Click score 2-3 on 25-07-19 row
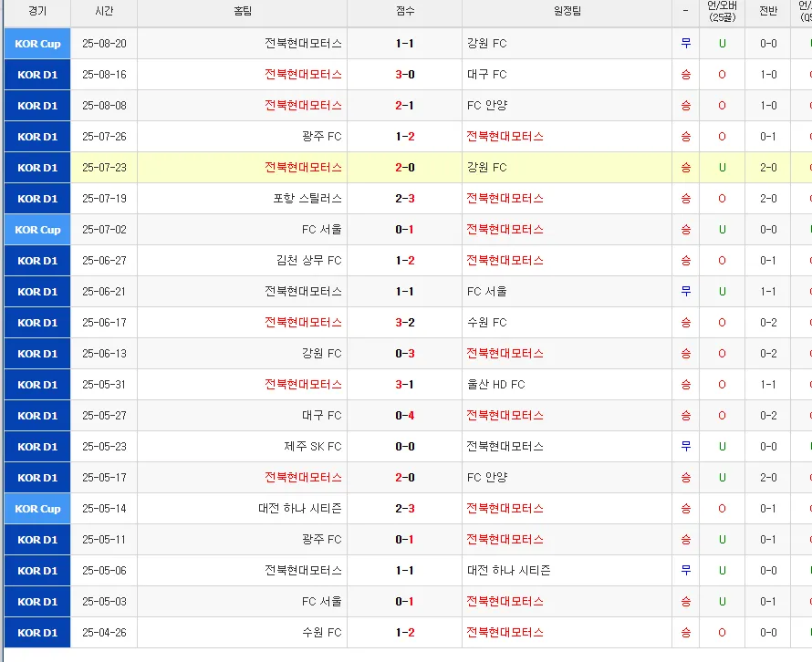812x662 pixels. tap(405, 198)
